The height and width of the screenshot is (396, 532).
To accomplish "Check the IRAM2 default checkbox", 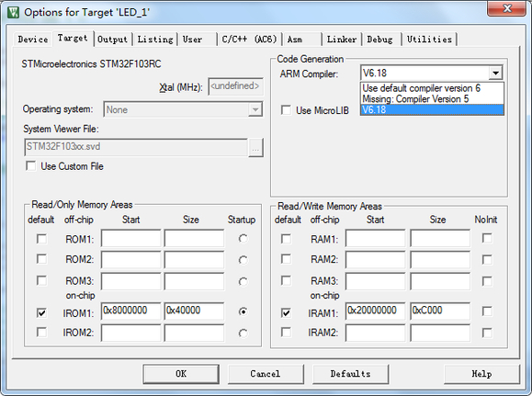I will (286, 332).
